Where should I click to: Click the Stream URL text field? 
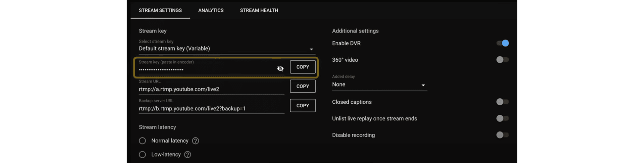211,89
